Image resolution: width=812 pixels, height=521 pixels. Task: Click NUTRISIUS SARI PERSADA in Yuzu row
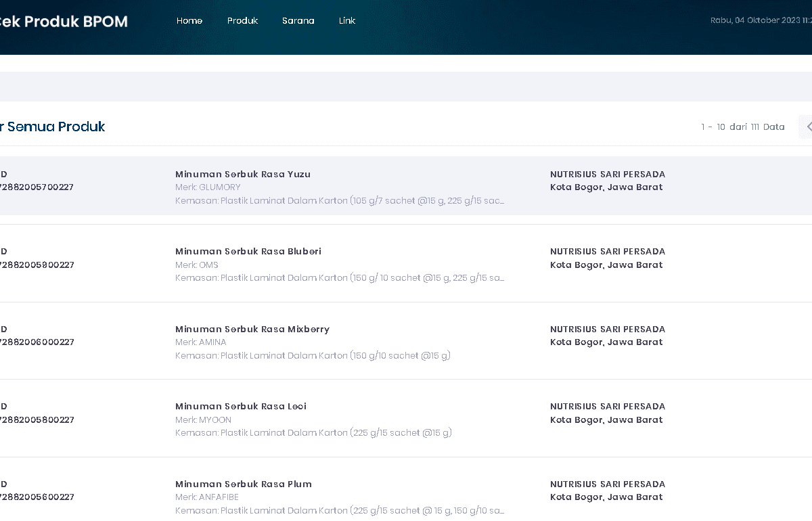coord(608,174)
